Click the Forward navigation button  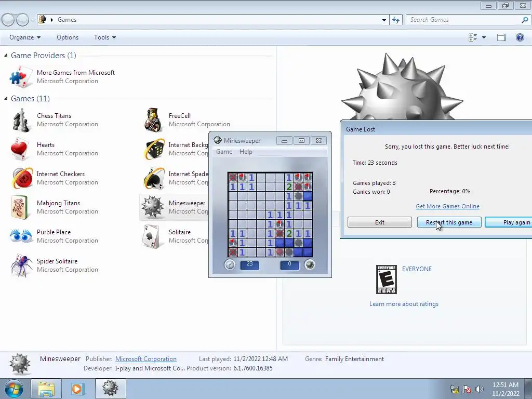coord(22,20)
